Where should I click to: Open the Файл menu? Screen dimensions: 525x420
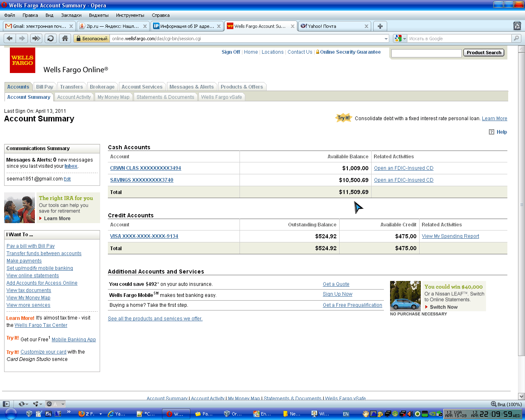pyautogui.click(x=9, y=15)
